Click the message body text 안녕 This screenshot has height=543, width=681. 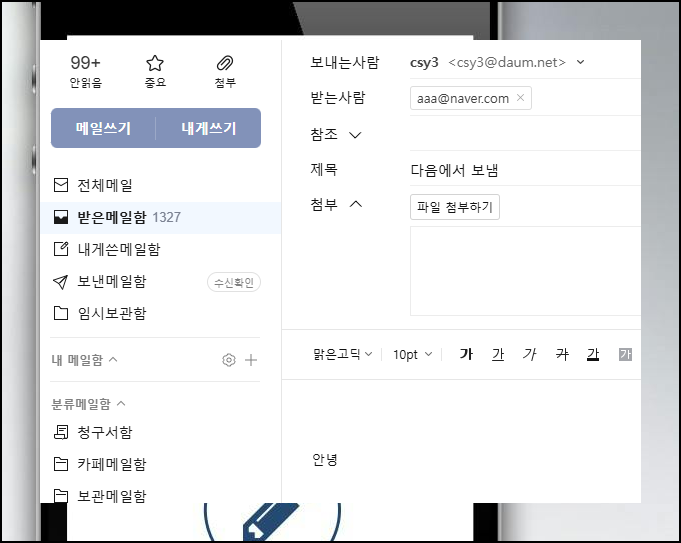324,459
